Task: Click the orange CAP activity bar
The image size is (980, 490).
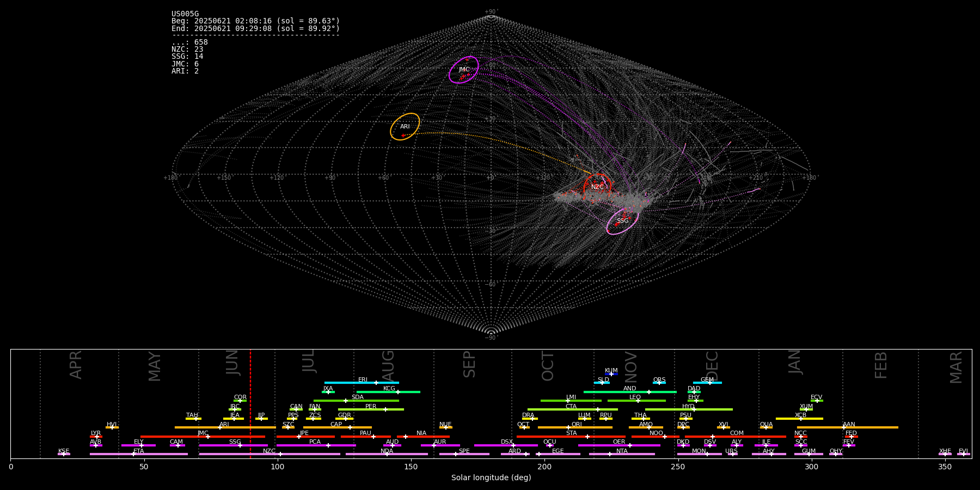Action: coord(338,427)
